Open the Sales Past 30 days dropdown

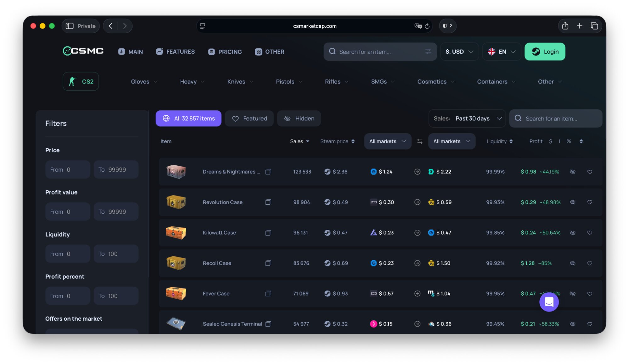[467, 119]
